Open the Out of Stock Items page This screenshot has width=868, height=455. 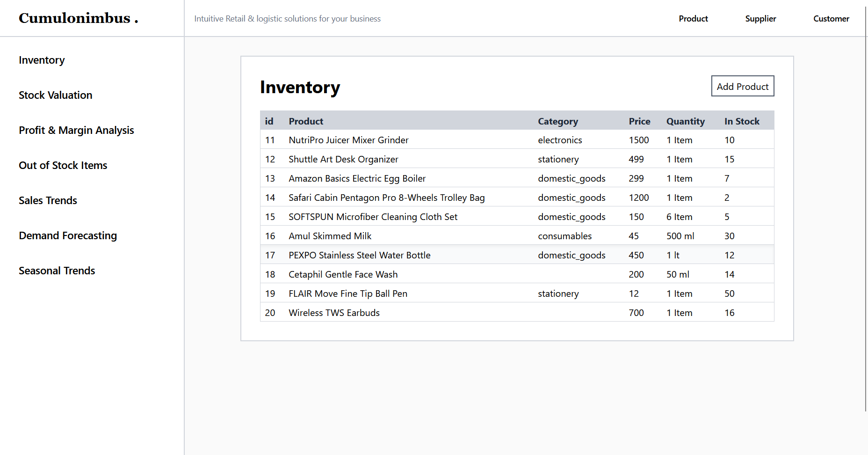click(63, 166)
